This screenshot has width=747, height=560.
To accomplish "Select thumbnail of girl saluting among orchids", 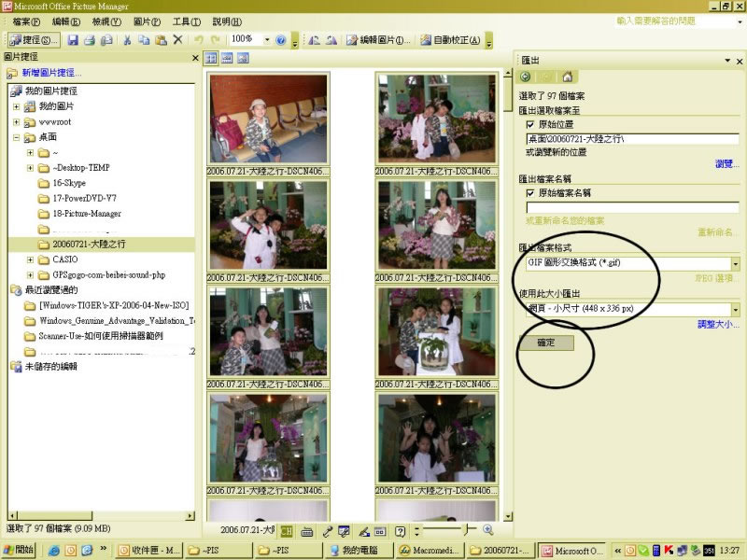I will (268, 225).
